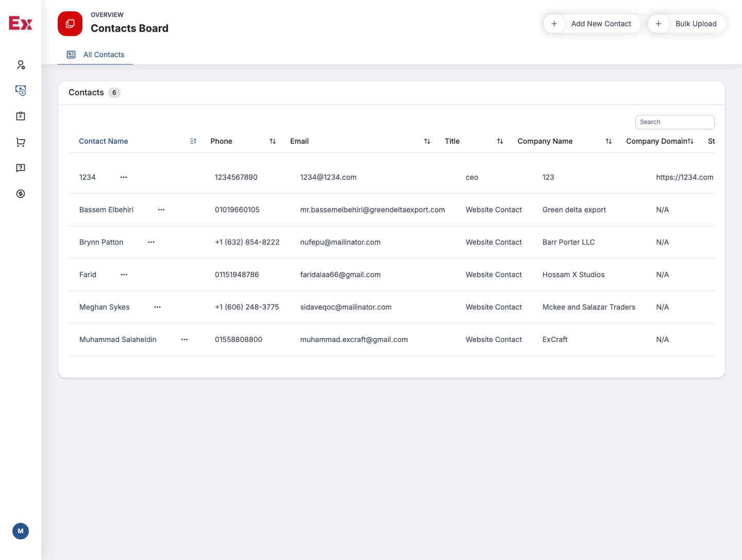Sort the Phone column
742x560 pixels.
[273, 141]
